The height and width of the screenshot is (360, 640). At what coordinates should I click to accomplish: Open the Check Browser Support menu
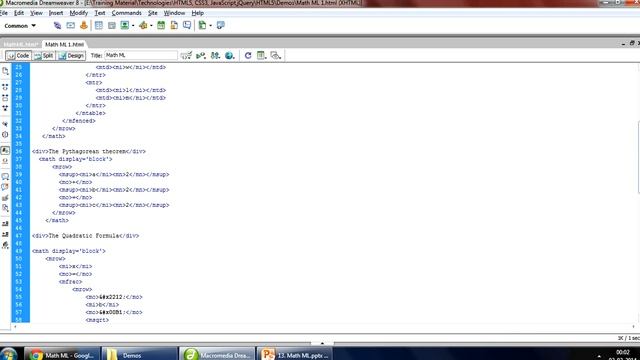(186, 55)
